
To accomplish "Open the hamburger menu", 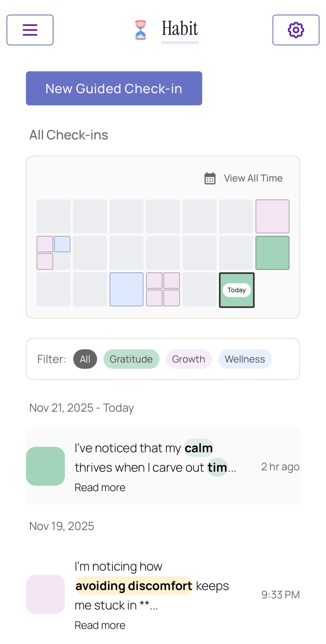I will [x=30, y=30].
